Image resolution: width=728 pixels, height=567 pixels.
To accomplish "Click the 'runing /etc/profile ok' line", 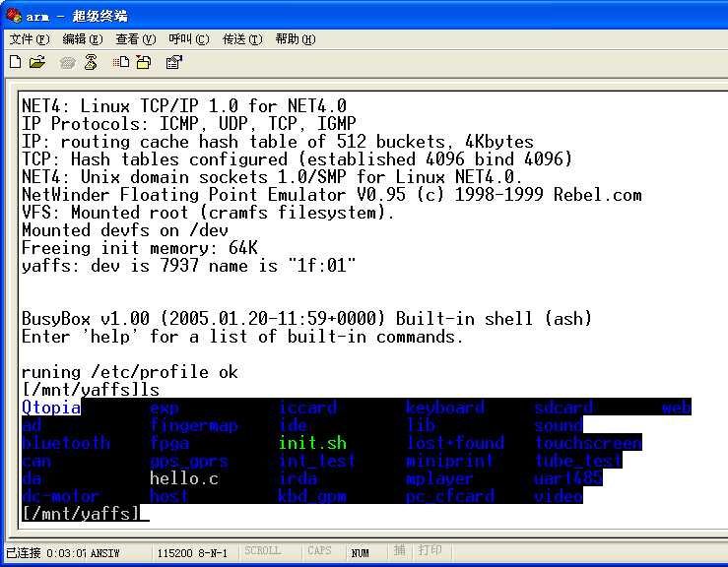I will tap(130, 372).
